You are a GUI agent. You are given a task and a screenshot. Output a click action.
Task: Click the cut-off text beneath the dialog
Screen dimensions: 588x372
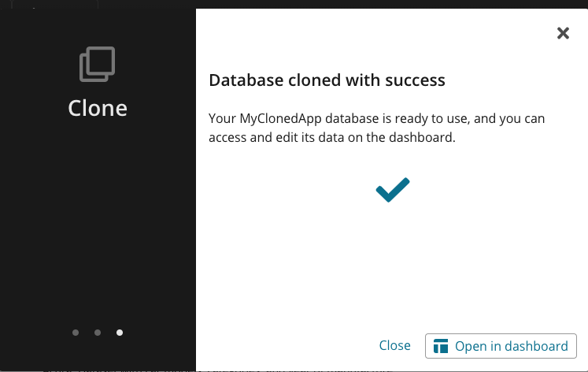217,370
